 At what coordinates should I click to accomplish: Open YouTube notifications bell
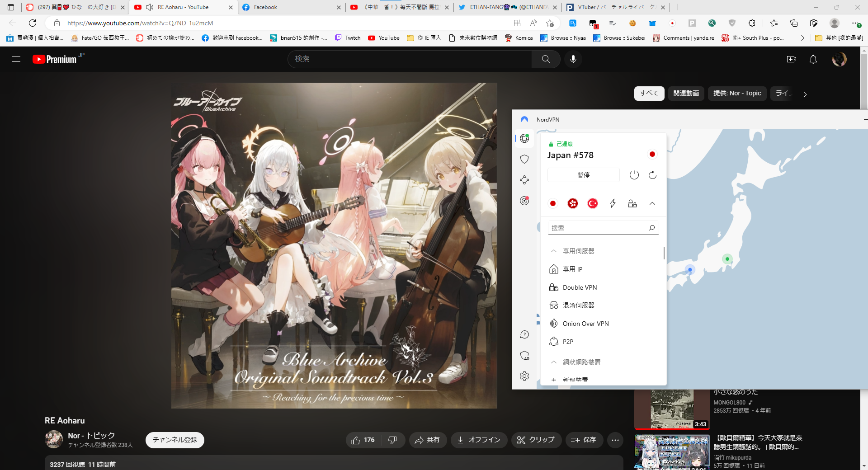[x=813, y=59]
